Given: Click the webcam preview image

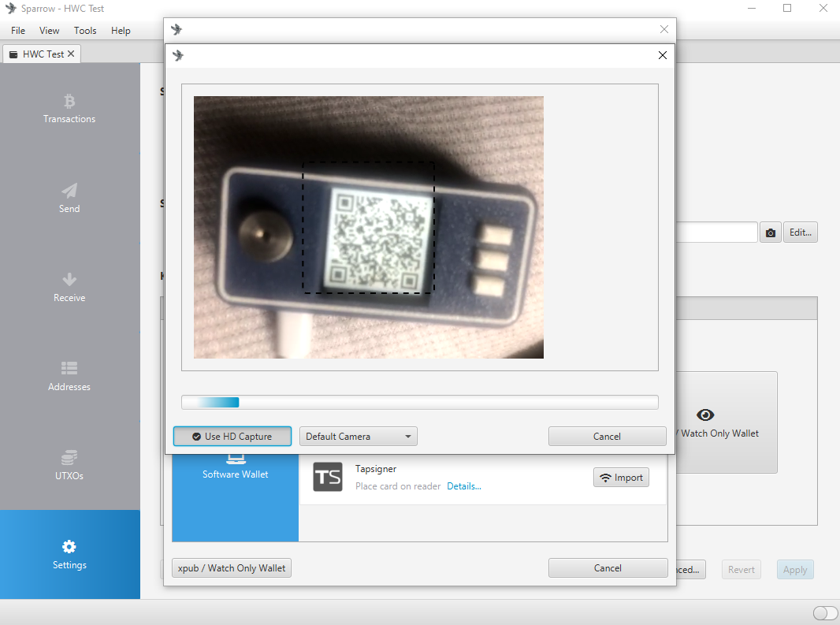Looking at the screenshot, I should point(369,227).
